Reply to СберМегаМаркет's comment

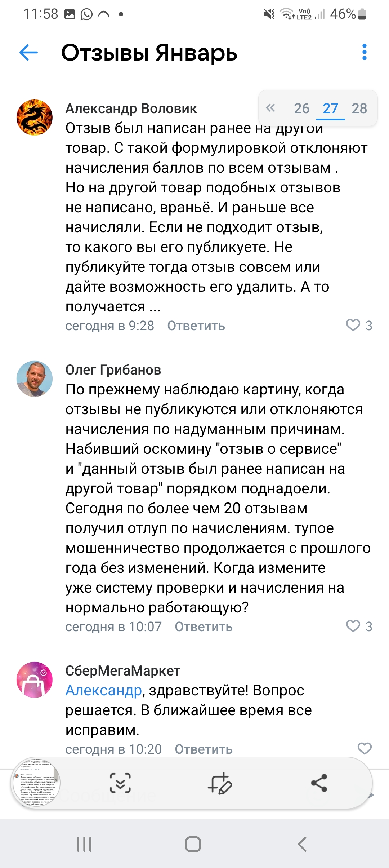pos(204,749)
